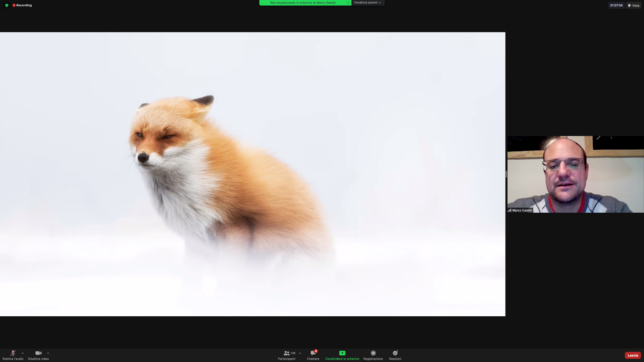The width and height of the screenshot is (644, 362).
Task: Click the Marco Gaiotti name label
Action: (x=522, y=210)
